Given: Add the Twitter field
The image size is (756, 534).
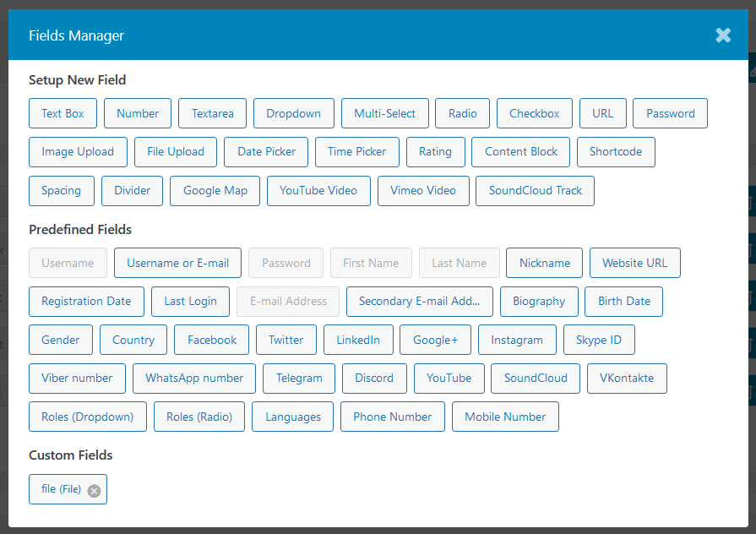Looking at the screenshot, I should tap(286, 340).
